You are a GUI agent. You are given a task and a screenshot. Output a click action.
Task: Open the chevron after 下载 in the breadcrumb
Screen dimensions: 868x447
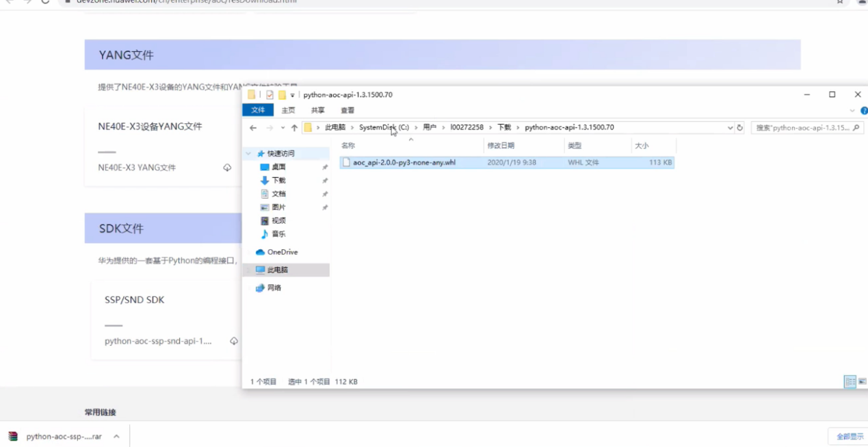click(x=518, y=127)
